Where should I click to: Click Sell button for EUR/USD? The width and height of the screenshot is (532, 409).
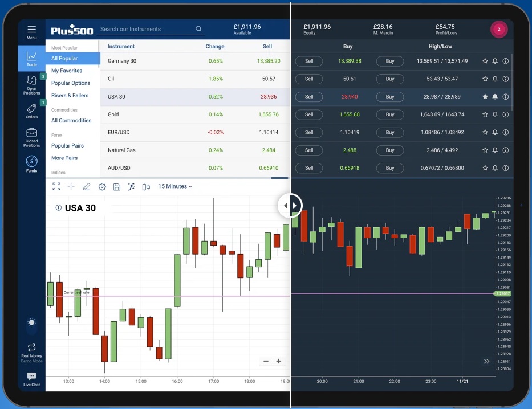click(308, 132)
